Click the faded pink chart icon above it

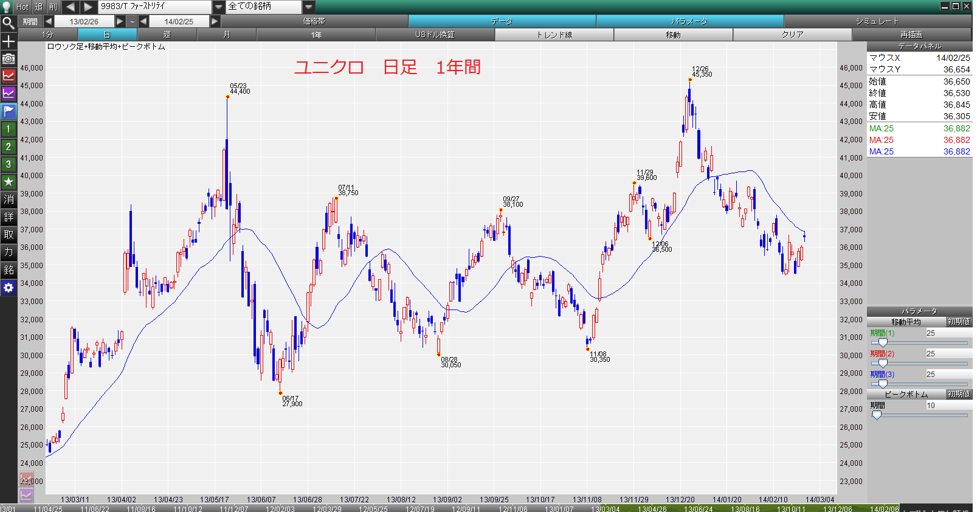(x=26, y=479)
